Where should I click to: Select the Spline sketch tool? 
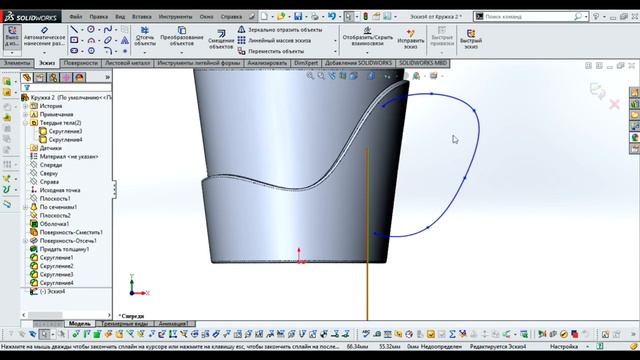click(108, 29)
